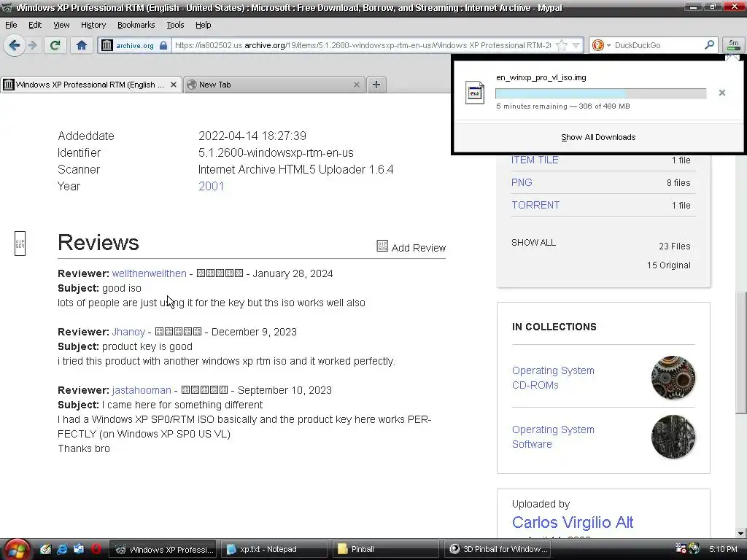Screen dimensions: 747x560
Task: Open a new tab with plus button
Action: coord(376,85)
